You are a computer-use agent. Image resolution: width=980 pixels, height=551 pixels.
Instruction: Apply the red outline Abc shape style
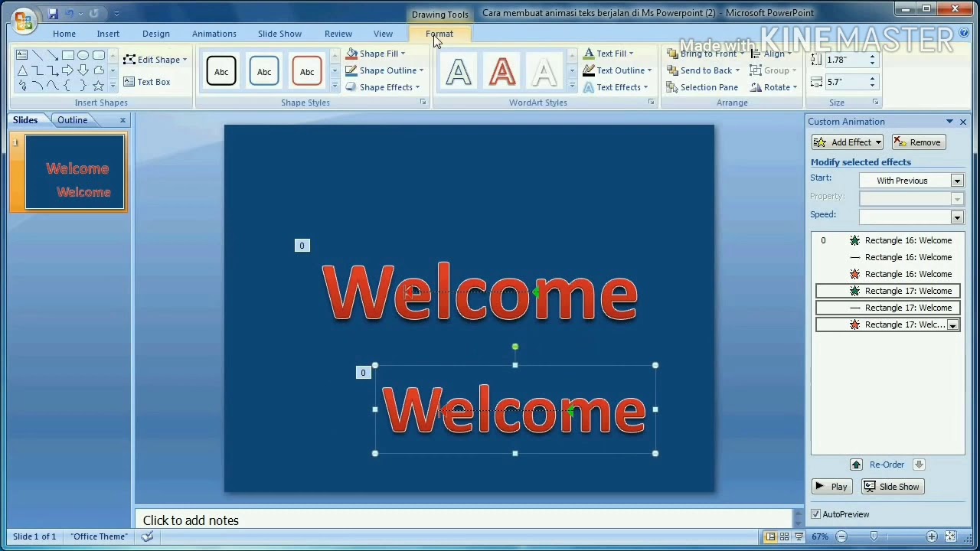pos(307,71)
